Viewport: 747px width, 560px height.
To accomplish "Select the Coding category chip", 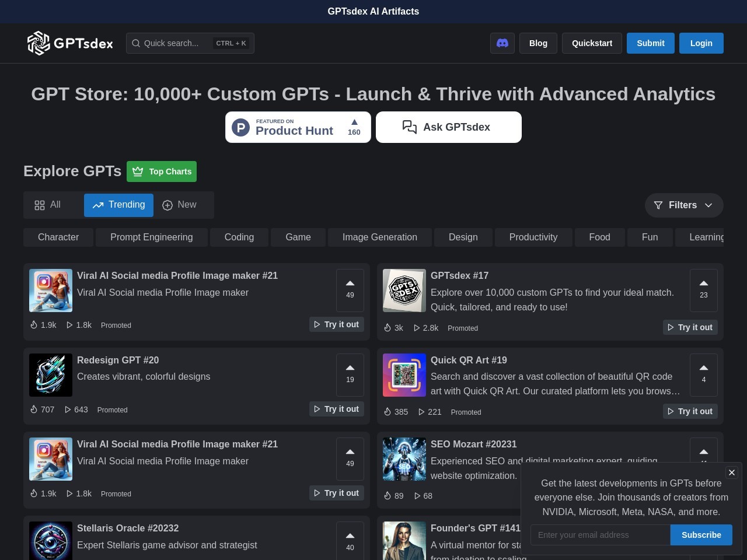I will (239, 237).
